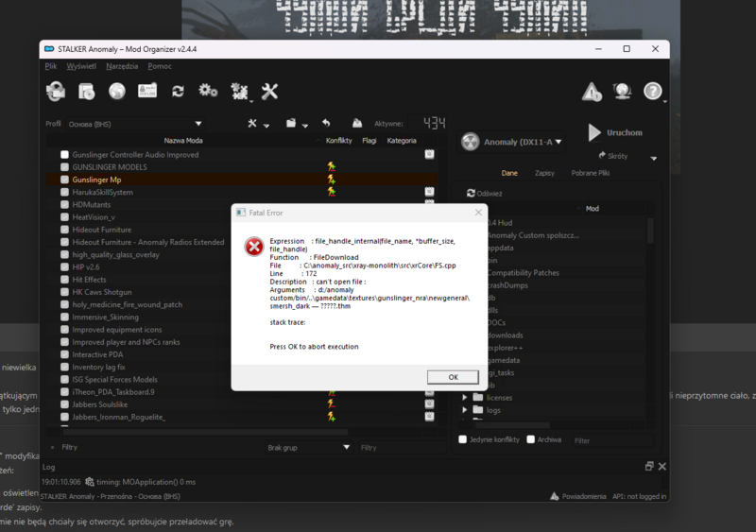Sort by Nazwa Moda column header
This screenshot has width=756, height=532.
(x=182, y=140)
